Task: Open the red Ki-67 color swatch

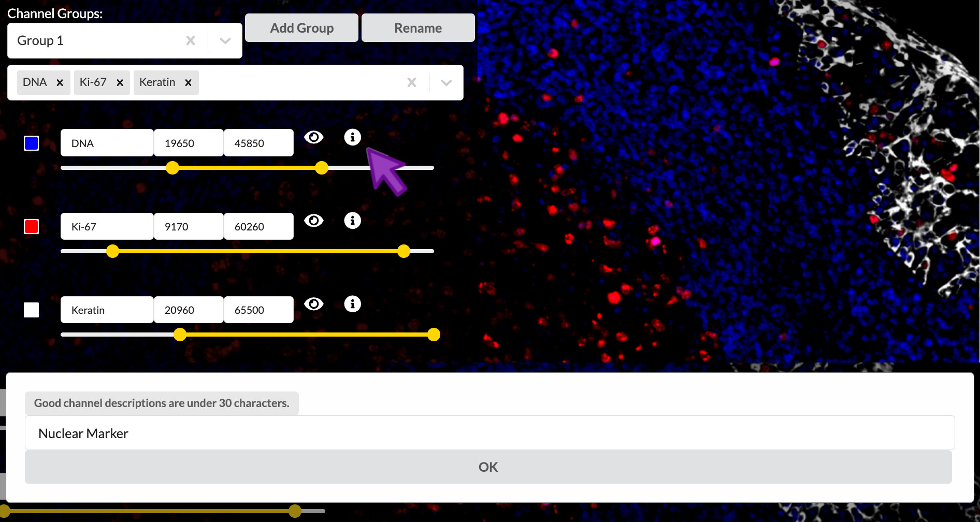Action: point(32,226)
